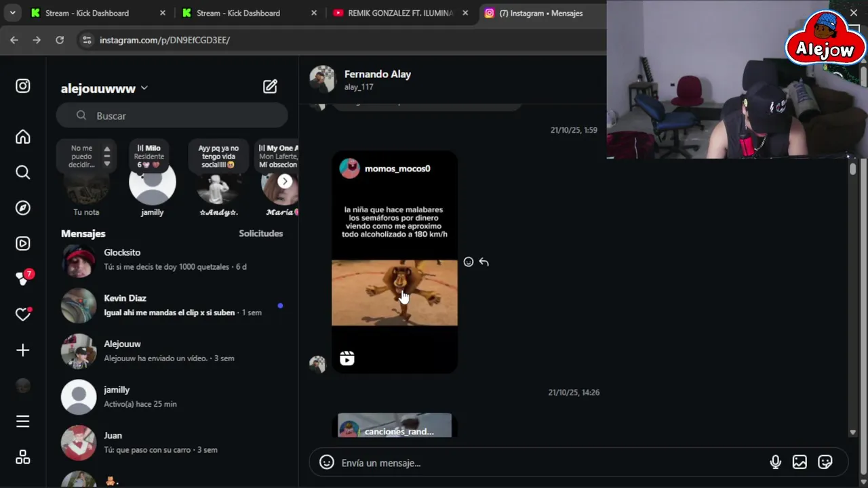Open Messages icon with 7 badge
Viewport: 868px width, 488px height.
coord(23,279)
